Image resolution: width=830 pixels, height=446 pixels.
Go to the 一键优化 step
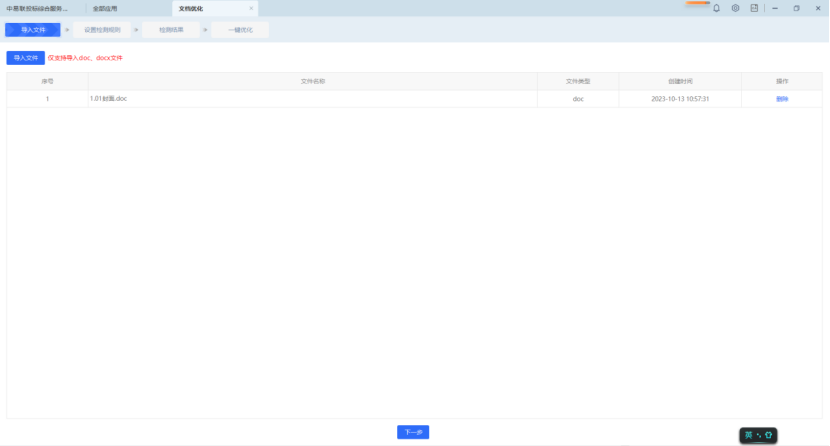pyautogui.click(x=240, y=30)
